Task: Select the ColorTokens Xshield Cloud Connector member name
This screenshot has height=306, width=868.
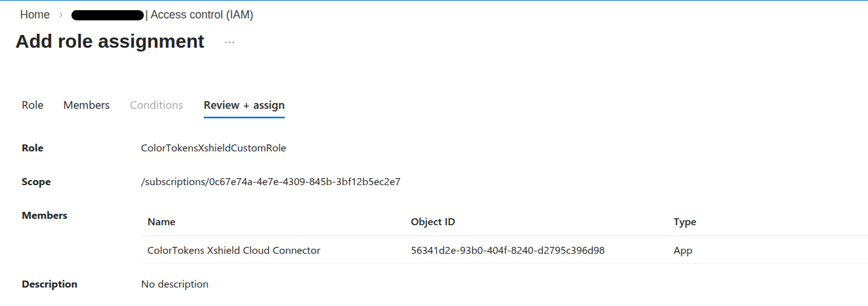Action: pyautogui.click(x=234, y=250)
